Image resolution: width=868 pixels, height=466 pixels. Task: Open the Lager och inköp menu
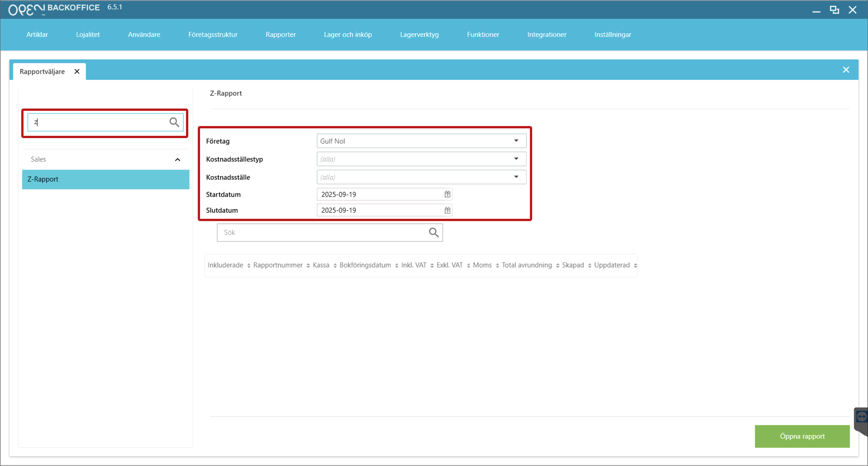348,34
